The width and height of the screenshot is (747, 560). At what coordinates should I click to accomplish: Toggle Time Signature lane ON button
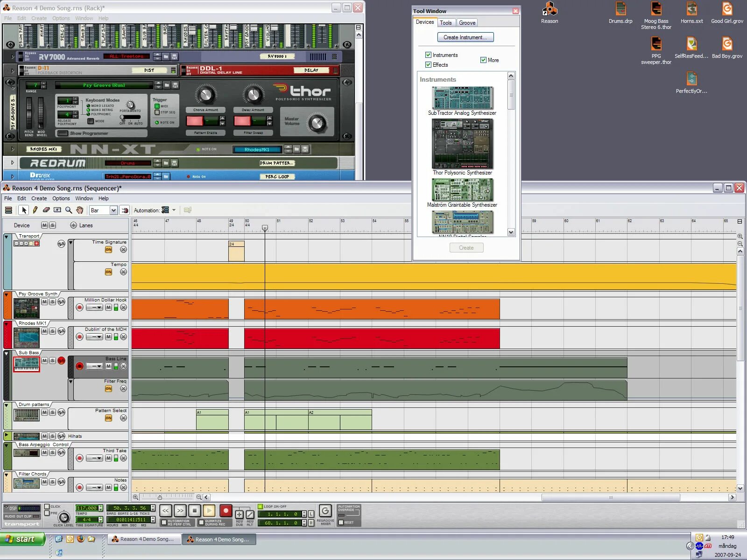tap(108, 250)
